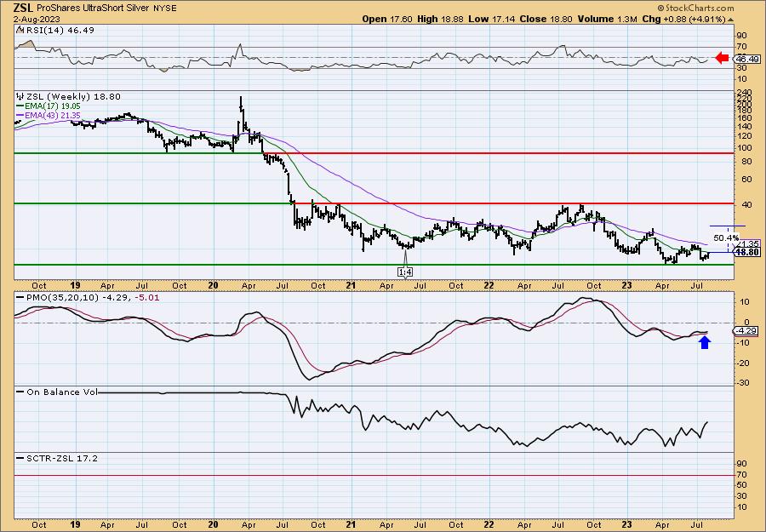
Task: Click the 100 price axis label
Action: 744,147
